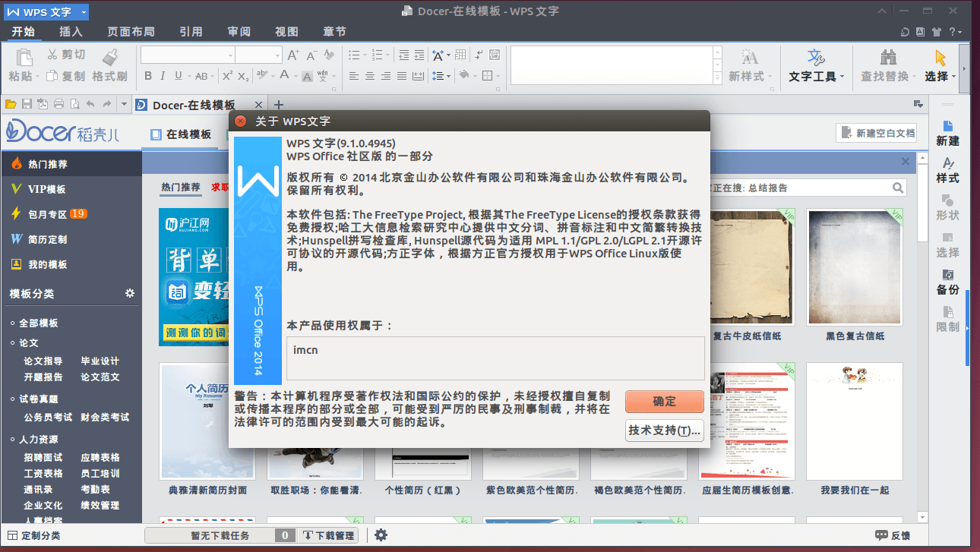Click the open folder icon
The image size is (980, 552).
[11, 104]
